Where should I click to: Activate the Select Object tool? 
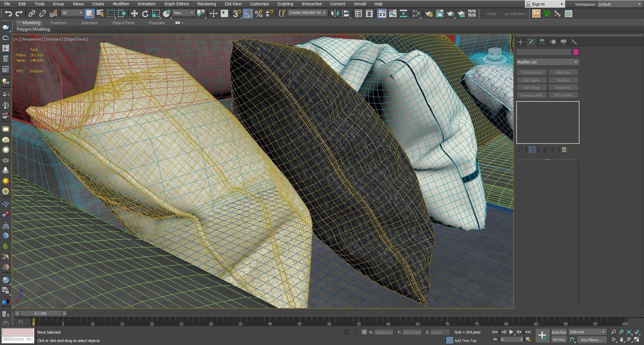pyautogui.click(x=89, y=13)
